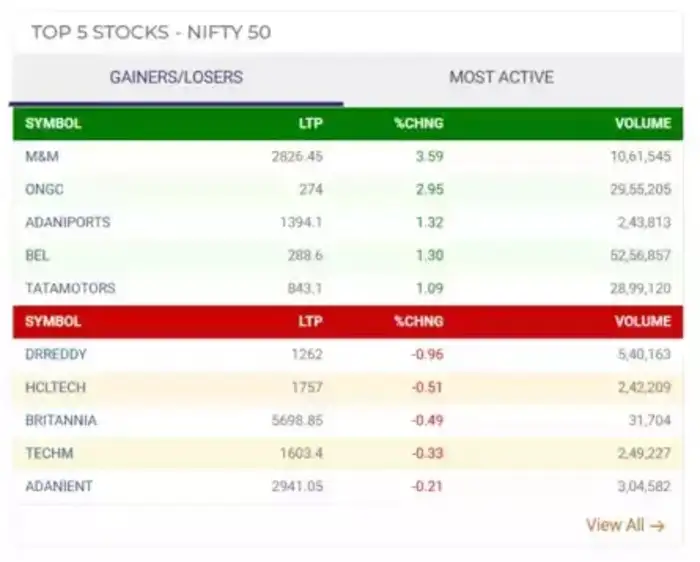Select the ADANIENT stock symbol
This screenshot has height=562, width=700.
pyautogui.click(x=59, y=486)
